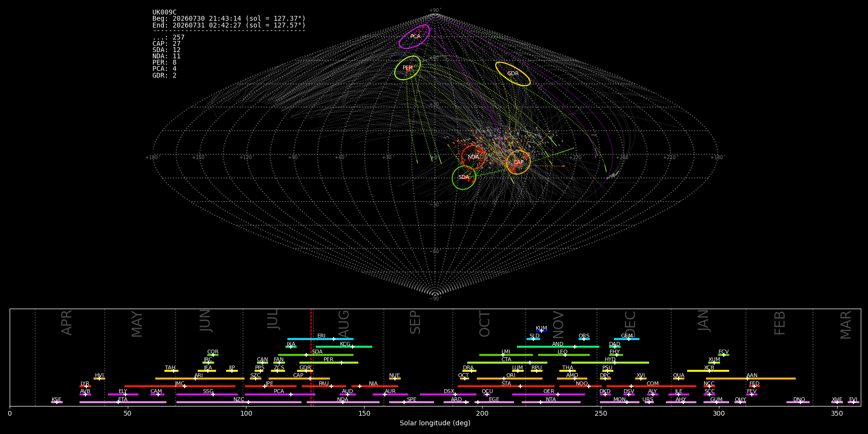Viewport: 868px width, 434px height.
Task: Click the AND green shower bar
Action: pyautogui.click(x=558, y=347)
